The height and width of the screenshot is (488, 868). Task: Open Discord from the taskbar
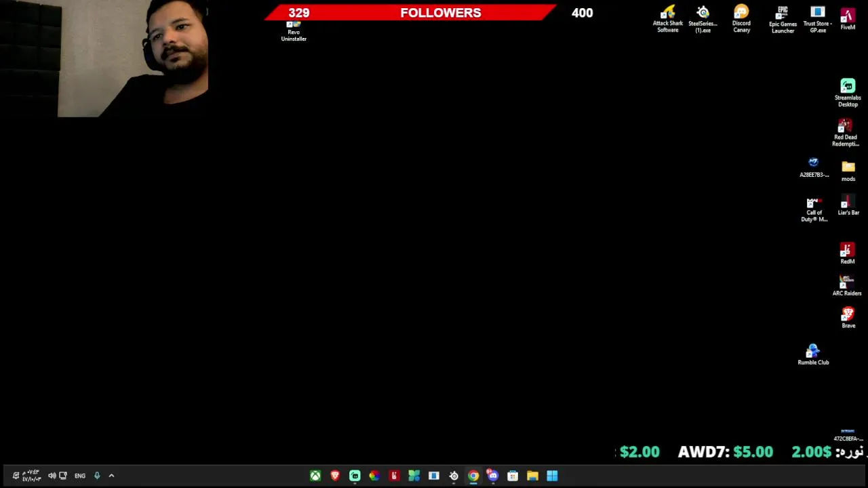(x=493, y=476)
